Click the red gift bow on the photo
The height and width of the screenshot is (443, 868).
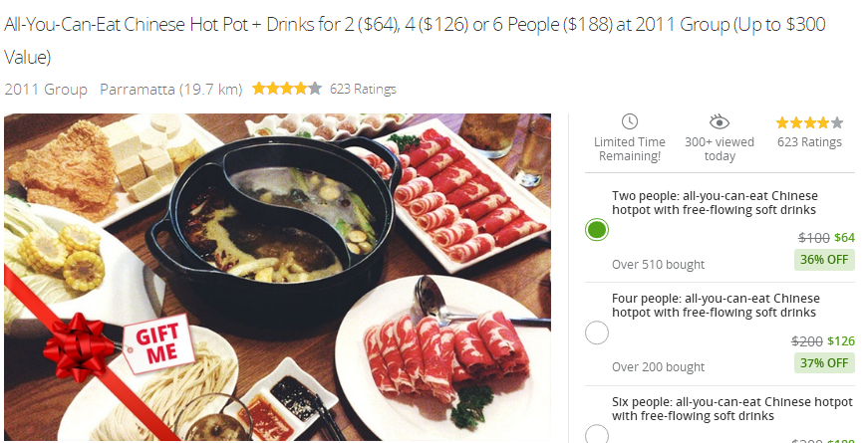tap(78, 346)
